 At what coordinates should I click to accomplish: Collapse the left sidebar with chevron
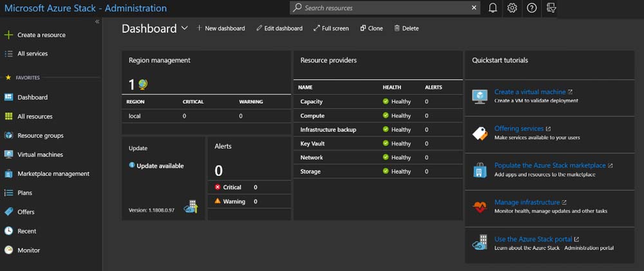pos(97,22)
